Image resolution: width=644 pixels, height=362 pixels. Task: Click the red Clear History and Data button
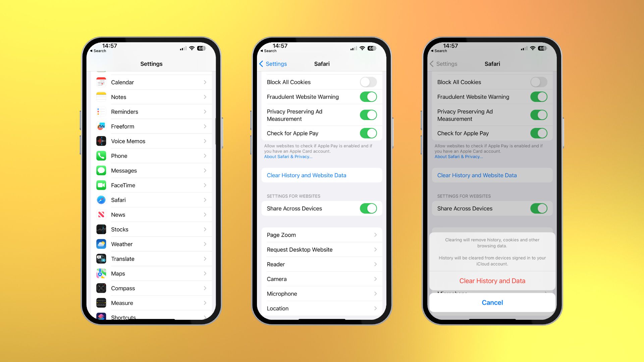coord(492,280)
